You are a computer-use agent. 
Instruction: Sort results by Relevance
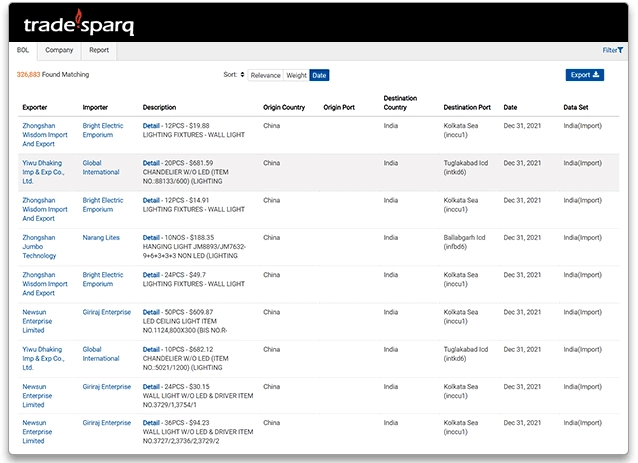265,75
